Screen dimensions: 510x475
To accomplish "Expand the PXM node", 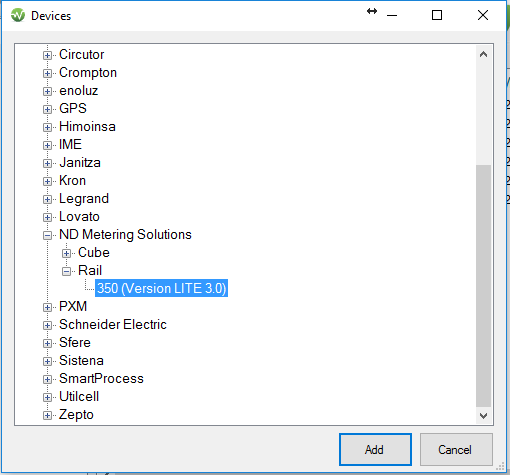I will tap(47, 307).
